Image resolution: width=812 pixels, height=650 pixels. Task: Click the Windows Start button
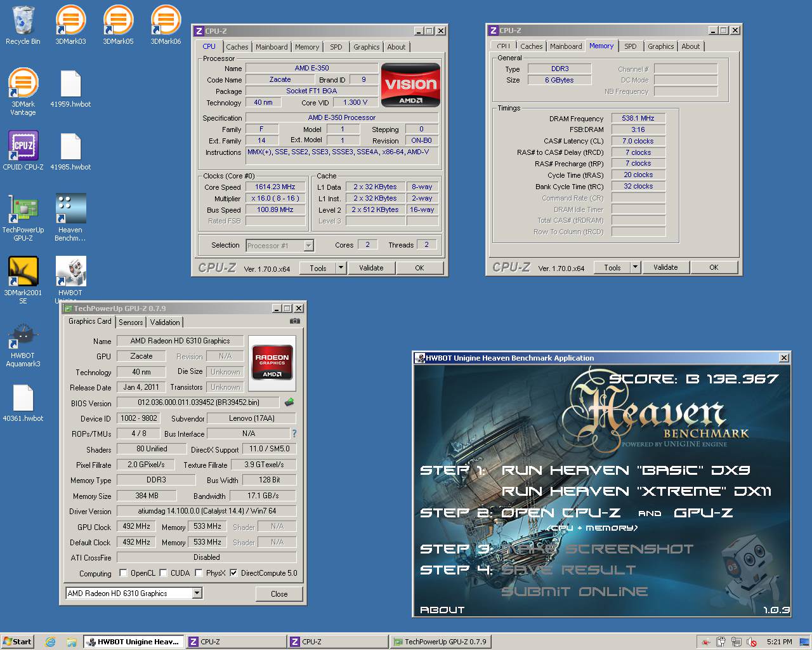coord(18,642)
